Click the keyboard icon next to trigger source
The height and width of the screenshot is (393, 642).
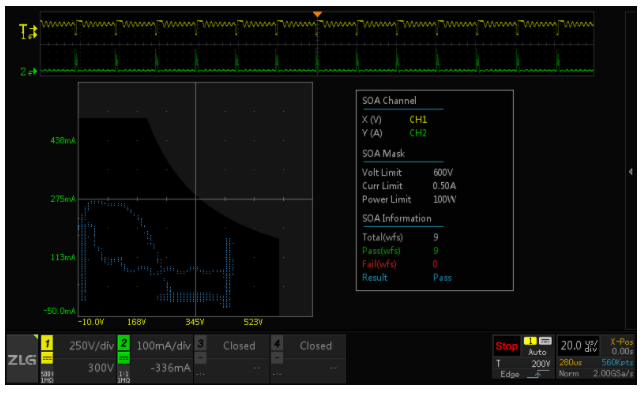coord(545,341)
